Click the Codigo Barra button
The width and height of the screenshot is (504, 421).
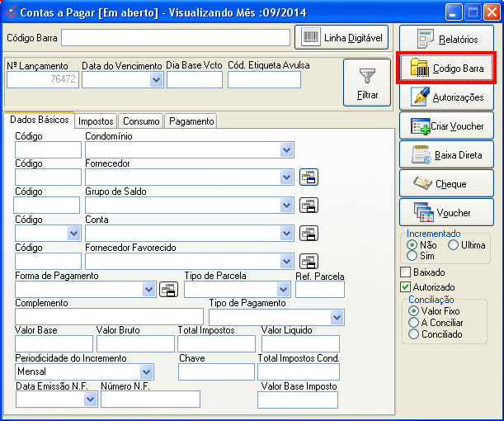click(x=446, y=68)
